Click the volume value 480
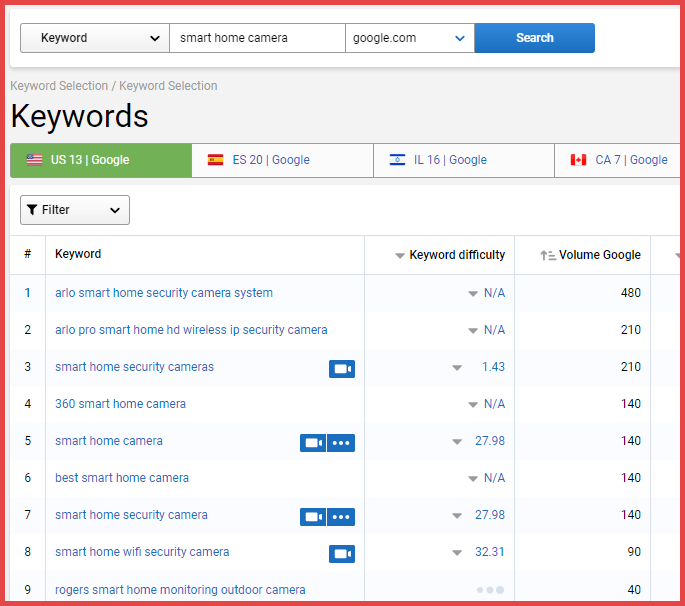The width and height of the screenshot is (685, 606). click(x=631, y=293)
